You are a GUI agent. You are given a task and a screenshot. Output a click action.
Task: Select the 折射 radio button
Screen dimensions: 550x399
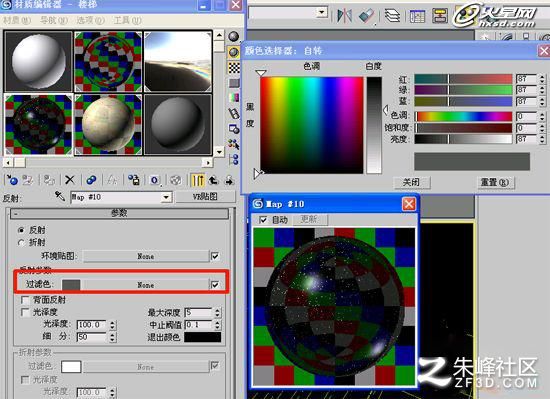[x=21, y=242]
